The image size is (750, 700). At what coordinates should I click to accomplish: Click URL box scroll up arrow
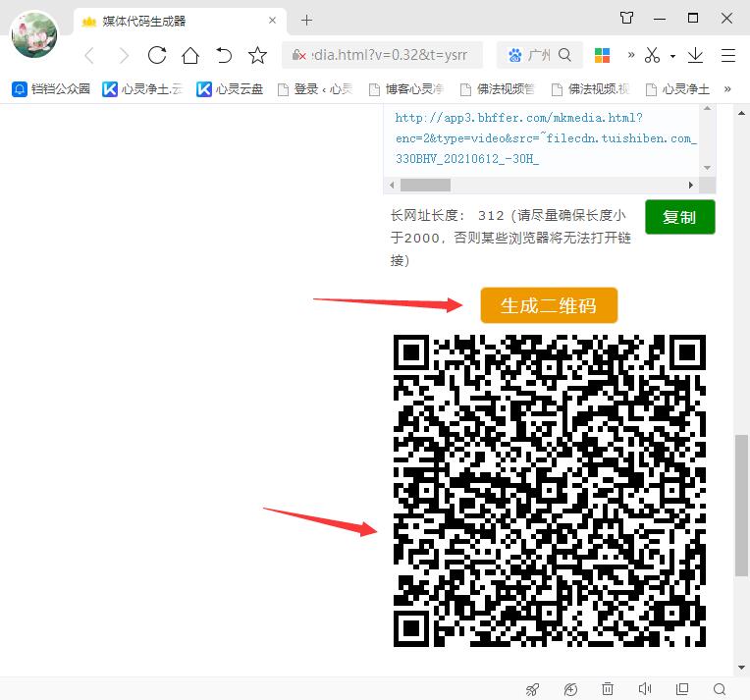pos(707,109)
